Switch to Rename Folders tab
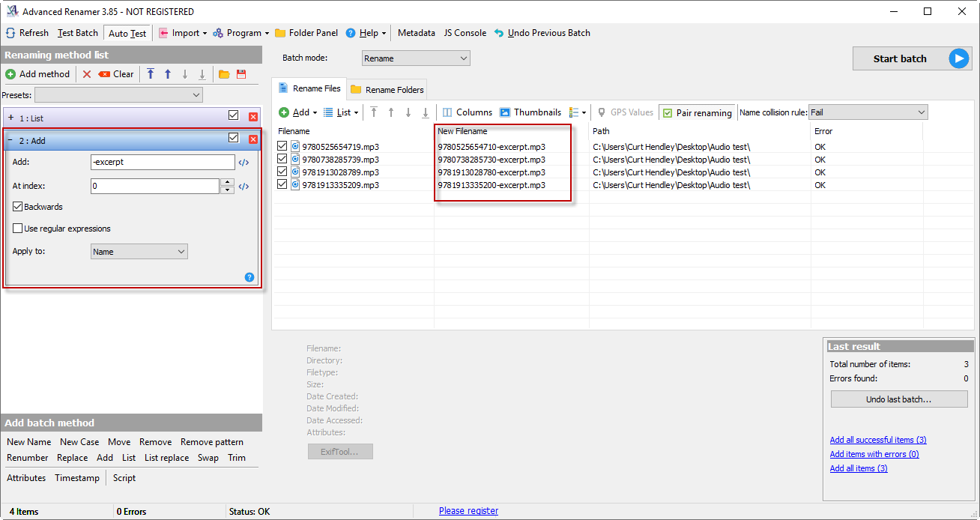The width and height of the screenshot is (980, 520). (387, 90)
